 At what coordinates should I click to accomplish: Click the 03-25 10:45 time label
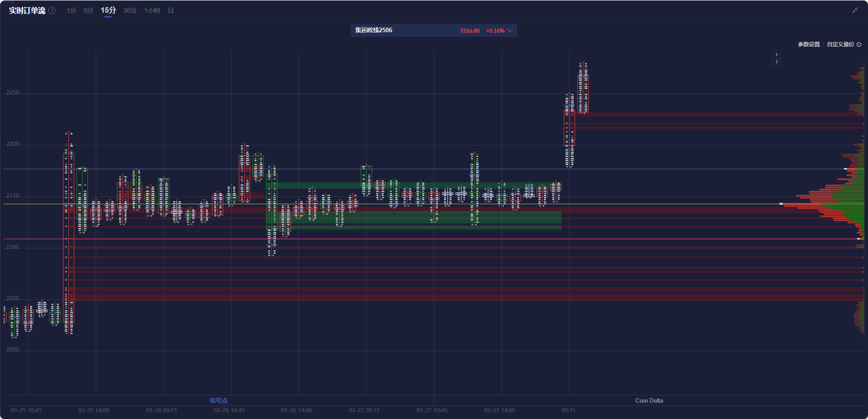[26, 410]
